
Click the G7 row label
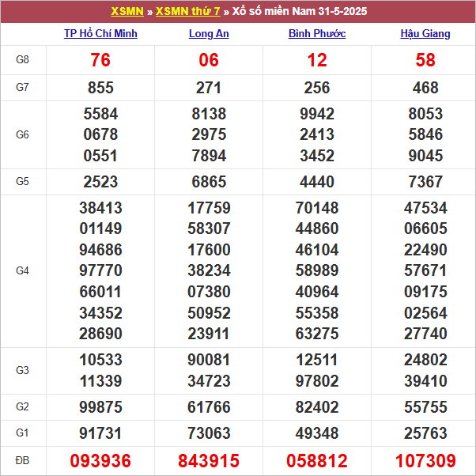22,88
